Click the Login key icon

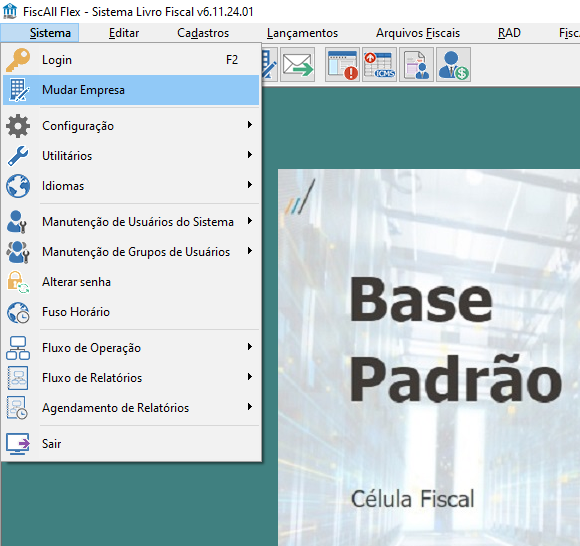(x=18, y=60)
